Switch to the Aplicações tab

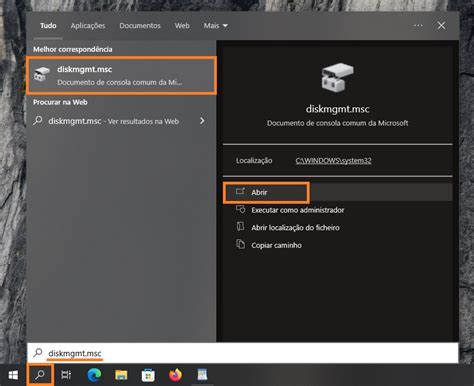click(x=88, y=26)
